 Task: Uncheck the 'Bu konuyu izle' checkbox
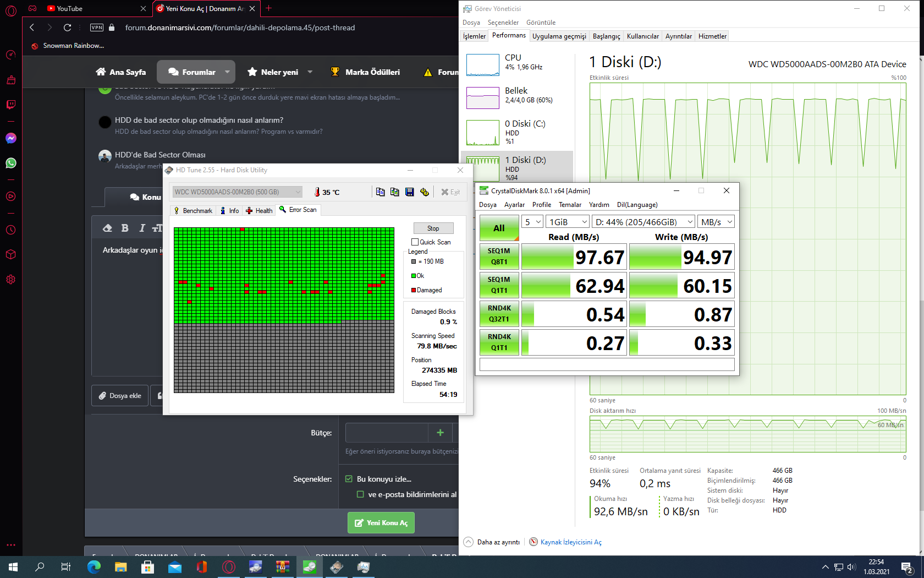click(x=349, y=479)
